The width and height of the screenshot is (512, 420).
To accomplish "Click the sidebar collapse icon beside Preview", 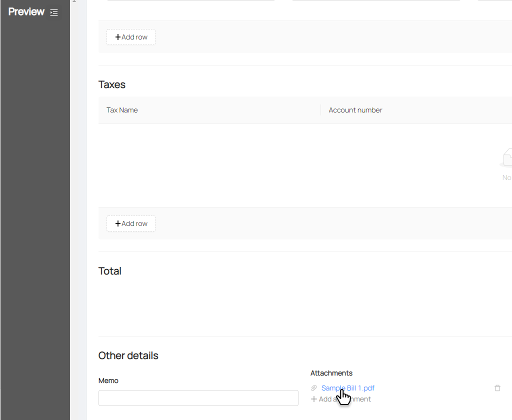I will 54,12.
